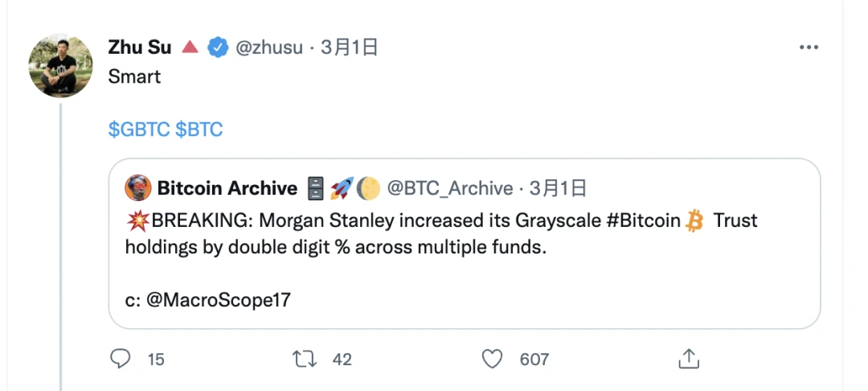
Task: Open the three-dot more options menu
Action: 808,48
